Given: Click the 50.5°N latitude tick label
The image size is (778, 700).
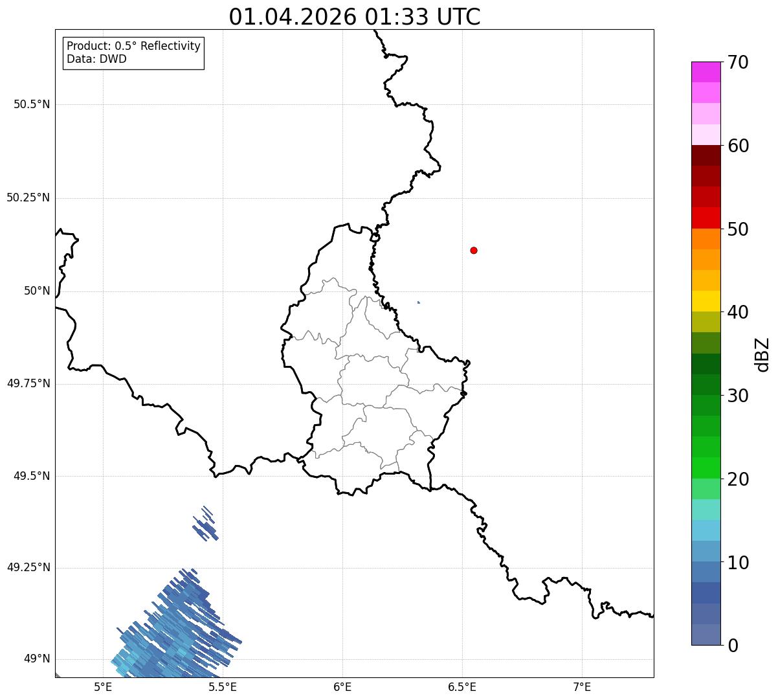Looking at the screenshot, I should tap(32, 105).
